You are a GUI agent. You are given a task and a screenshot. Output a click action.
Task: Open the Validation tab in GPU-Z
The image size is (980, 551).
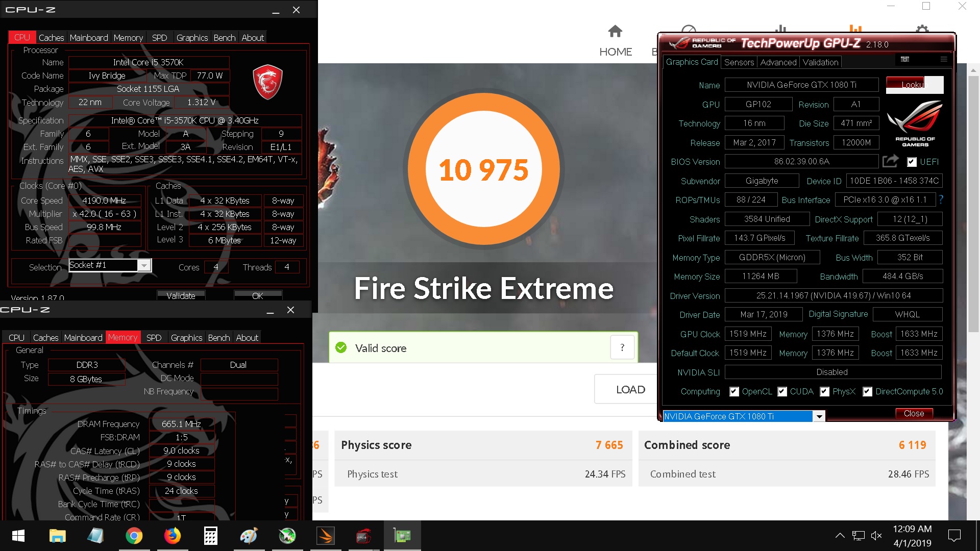[820, 62]
